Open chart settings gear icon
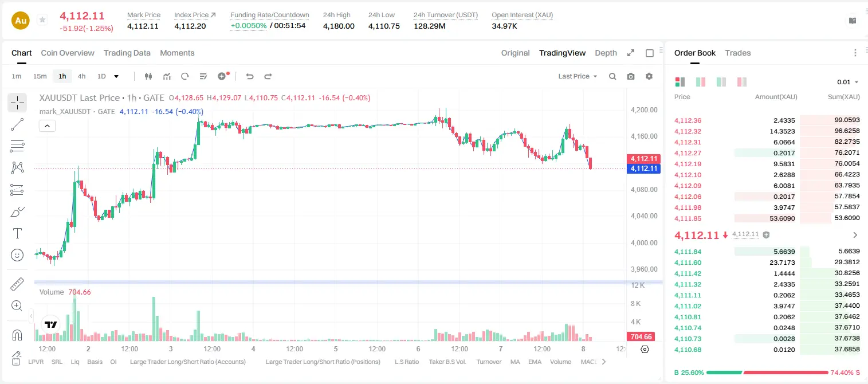Screen dimensions: 868x384 pos(649,76)
